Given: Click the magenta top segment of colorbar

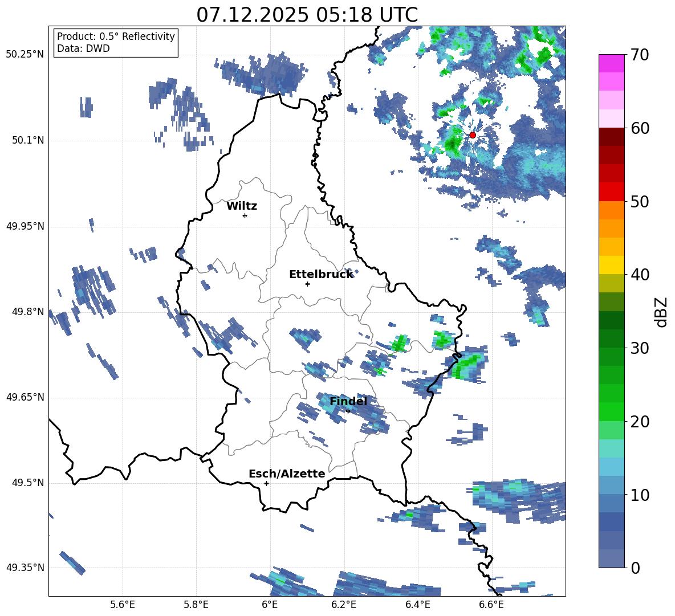Looking at the screenshot, I should (x=611, y=63).
